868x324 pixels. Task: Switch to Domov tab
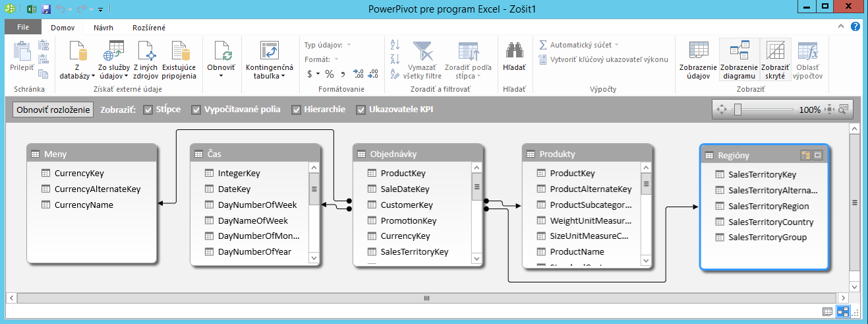63,28
